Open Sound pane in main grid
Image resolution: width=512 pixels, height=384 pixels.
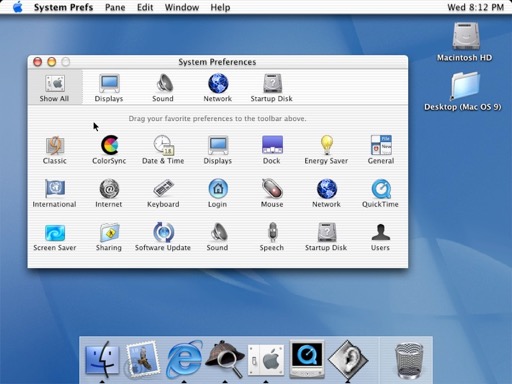(217, 237)
